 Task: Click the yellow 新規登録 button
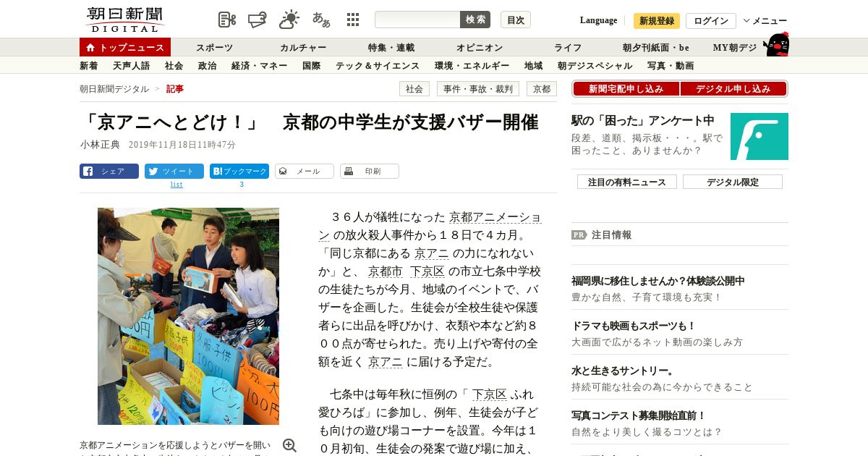[x=657, y=21]
